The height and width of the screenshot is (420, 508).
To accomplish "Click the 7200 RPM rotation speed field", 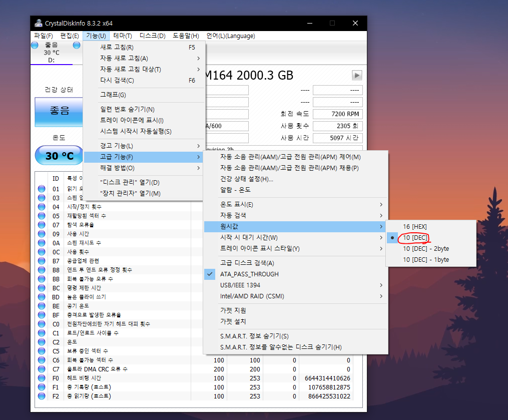I will [338, 114].
